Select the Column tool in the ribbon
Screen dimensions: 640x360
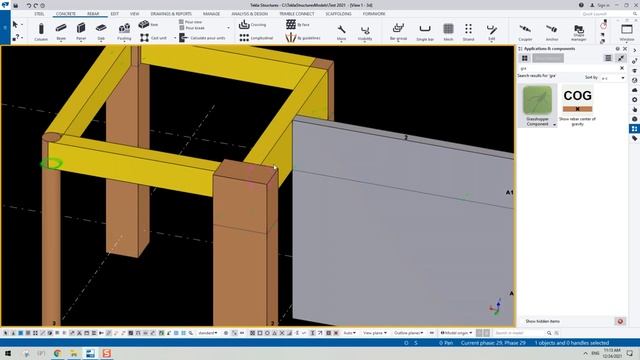41,31
